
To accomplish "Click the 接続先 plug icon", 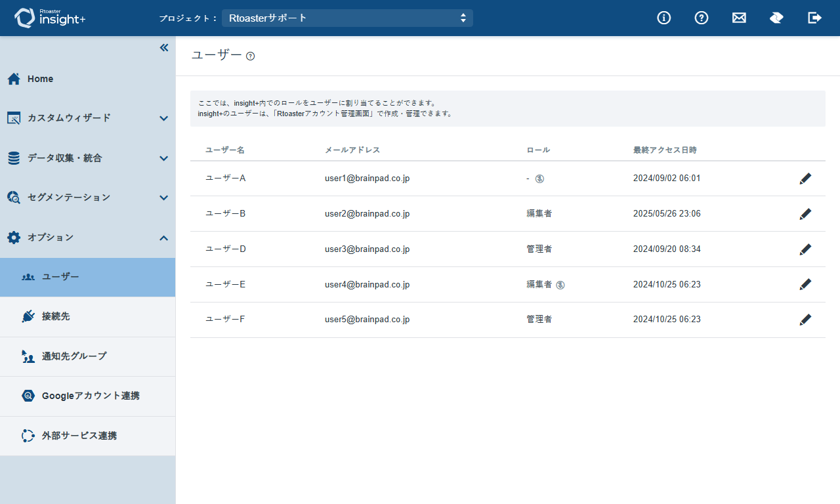I will (x=28, y=316).
